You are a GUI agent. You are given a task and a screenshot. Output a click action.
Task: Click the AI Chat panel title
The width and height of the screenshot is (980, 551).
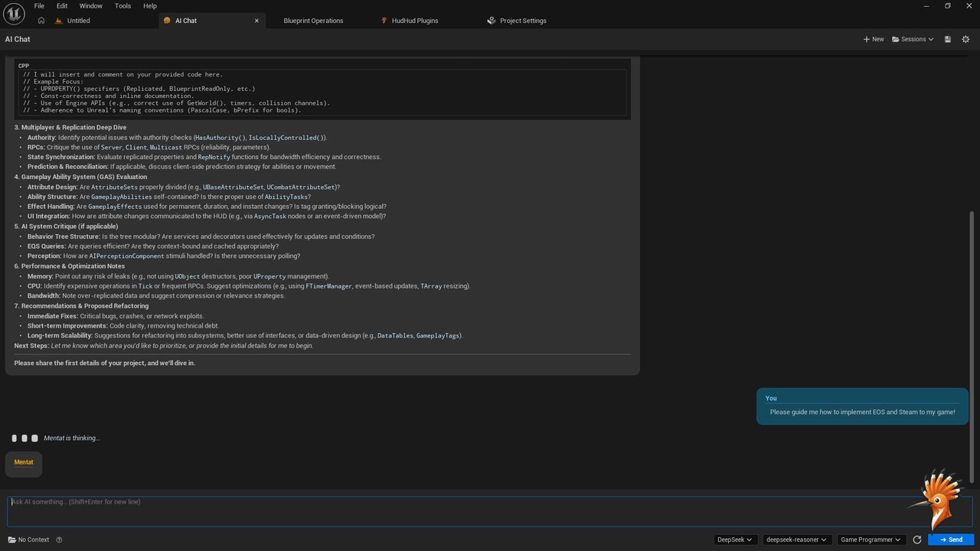(18, 39)
